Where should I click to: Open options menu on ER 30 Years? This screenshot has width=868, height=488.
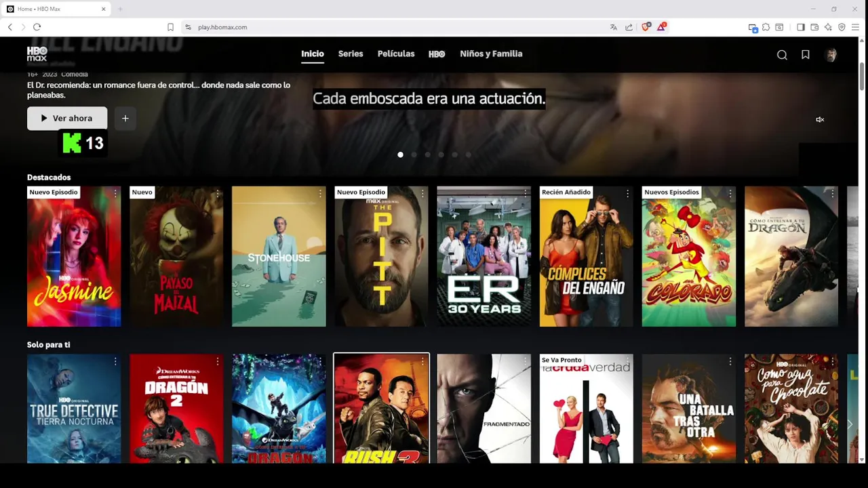click(x=525, y=194)
